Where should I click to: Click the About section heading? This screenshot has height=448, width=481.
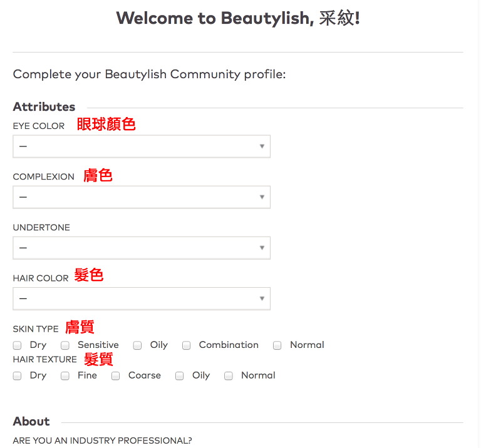[31, 421]
